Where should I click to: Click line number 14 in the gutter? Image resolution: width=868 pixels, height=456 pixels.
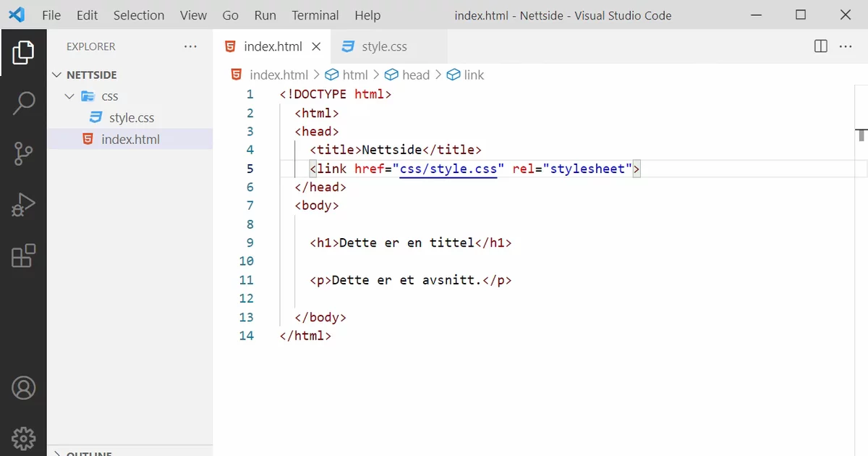pos(247,336)
